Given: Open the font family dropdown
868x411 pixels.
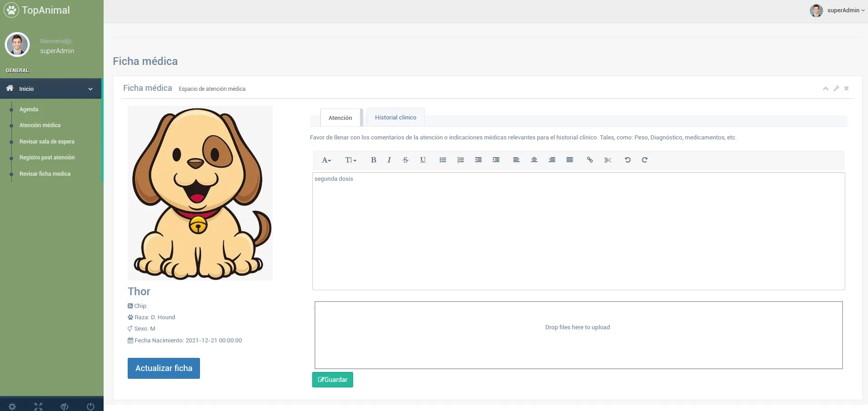Looking at the screenshot, I should [x=326, y=160].
